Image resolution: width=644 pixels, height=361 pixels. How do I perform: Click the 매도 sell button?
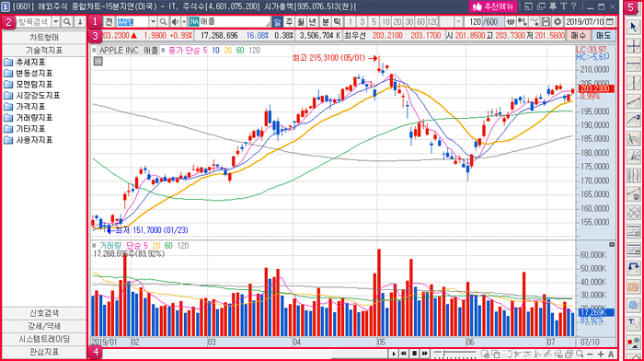pos(604,36)
